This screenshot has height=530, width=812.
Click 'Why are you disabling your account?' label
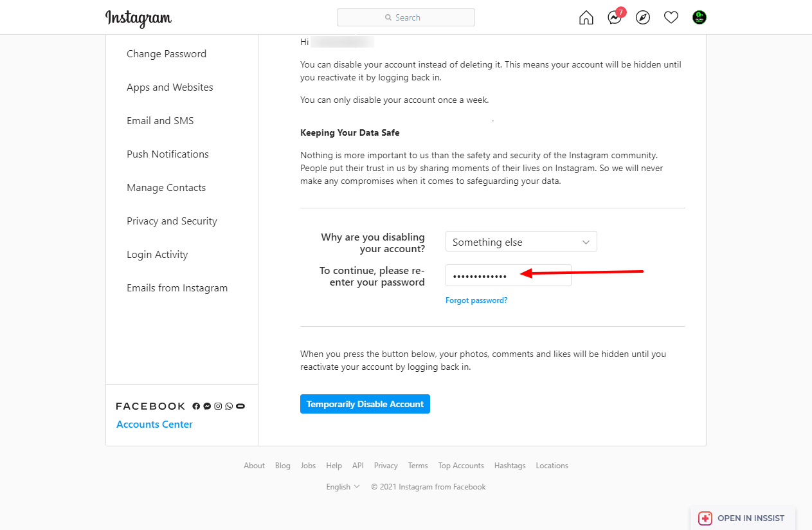(373, 242)
